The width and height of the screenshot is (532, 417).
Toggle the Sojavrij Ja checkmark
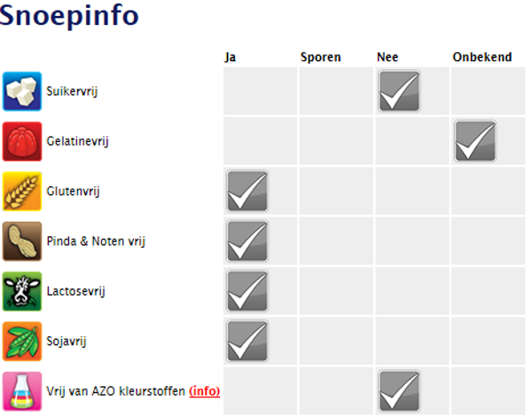(x=247, y=341)
